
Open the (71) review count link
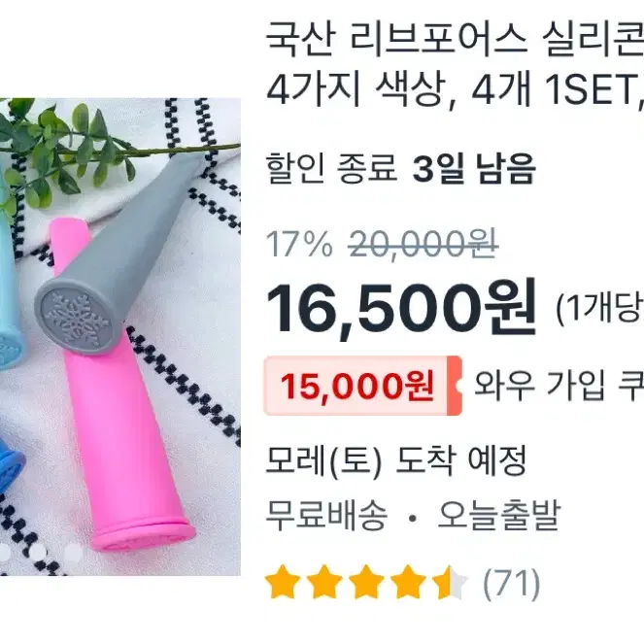coord(511,583)
